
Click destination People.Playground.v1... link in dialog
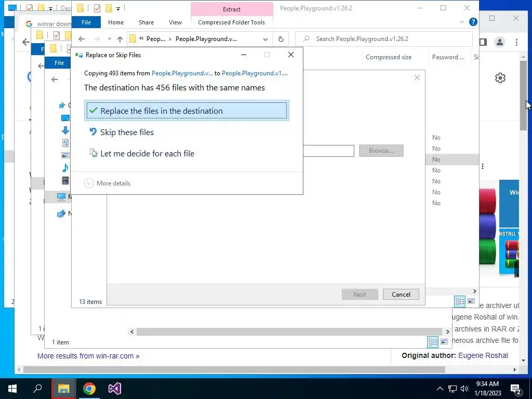coord(255,73)
